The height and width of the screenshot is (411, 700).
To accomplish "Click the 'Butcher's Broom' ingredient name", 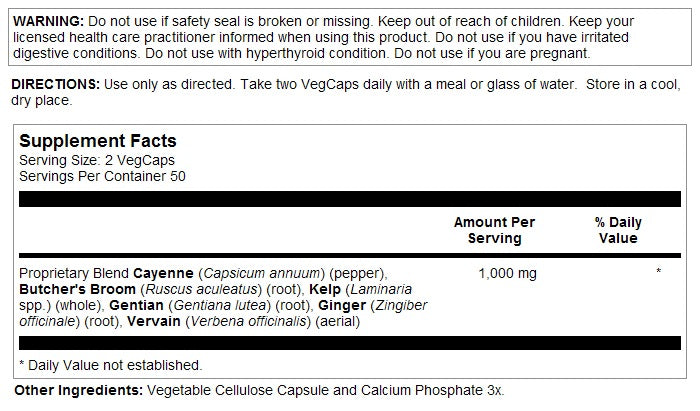I will coord(71,289).
